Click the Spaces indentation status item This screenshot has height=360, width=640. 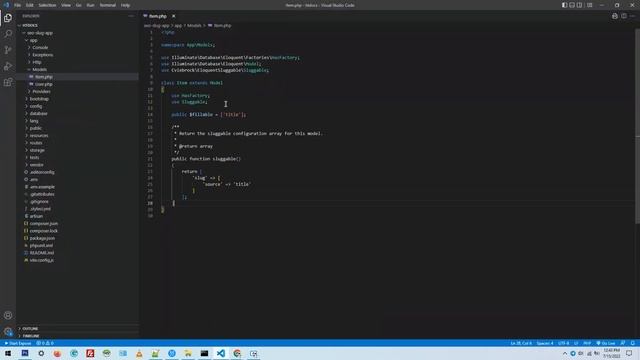545,343
